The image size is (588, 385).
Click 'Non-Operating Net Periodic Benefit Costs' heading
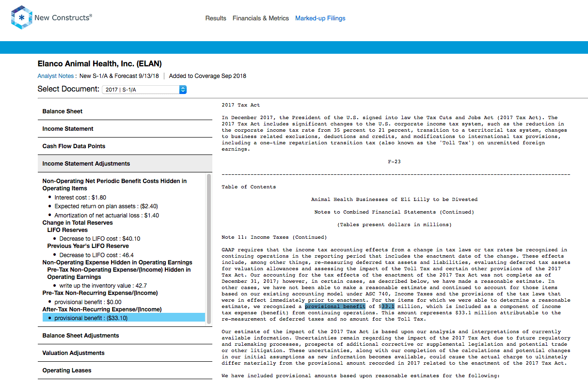114,185
